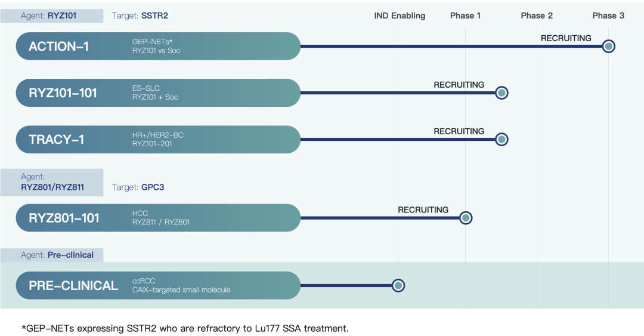Click the PRE-CLINICAL IND Enabling endpoint circle
This screenshot has height=336, width=644.
[398, 285]
